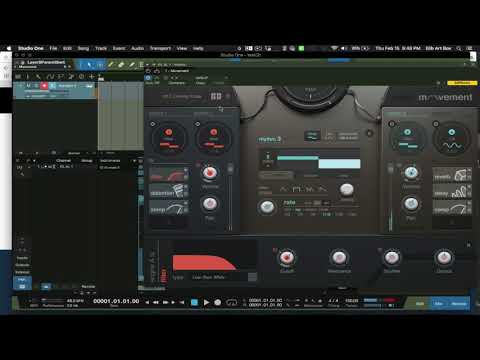Click the preset grid browser icon in Movement

(216, 96)
